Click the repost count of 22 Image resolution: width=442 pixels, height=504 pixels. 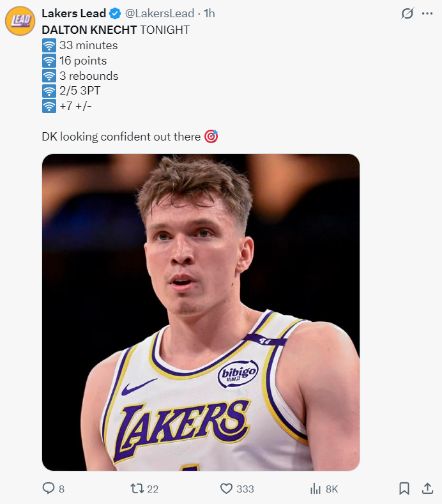point(152,489)
